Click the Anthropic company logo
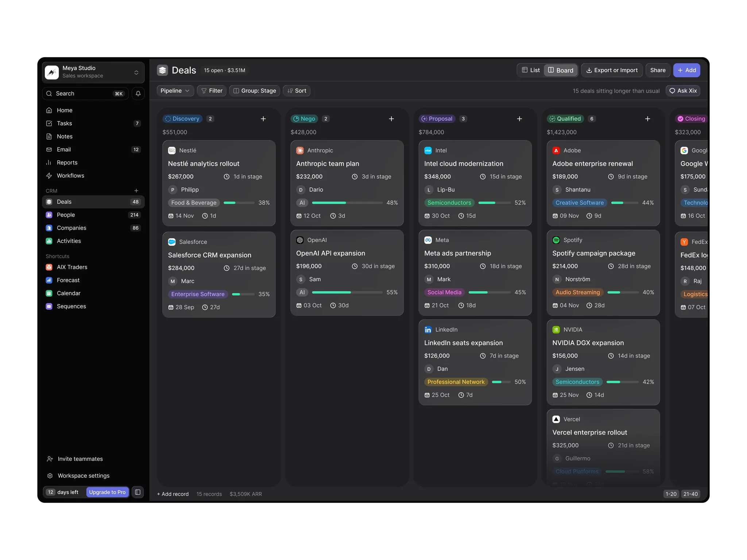 click(300, 151)
